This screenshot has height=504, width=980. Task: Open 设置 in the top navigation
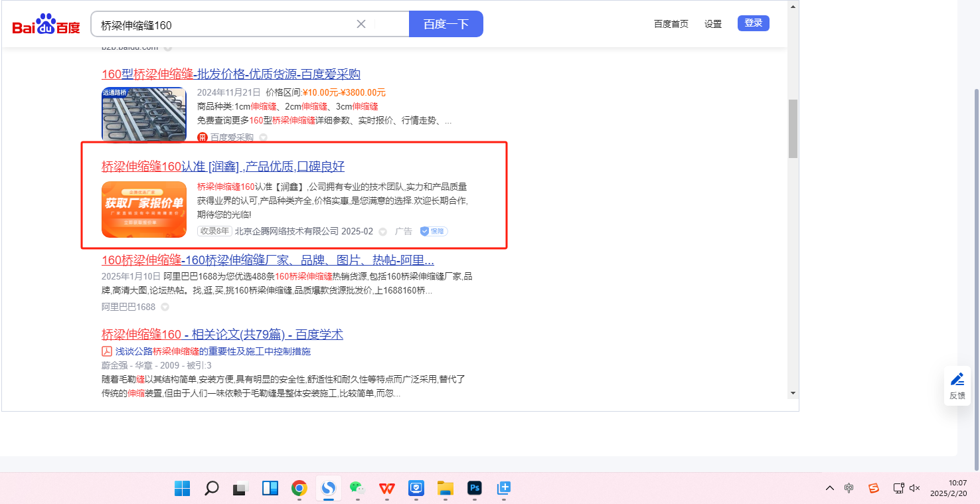pos(713,24)
